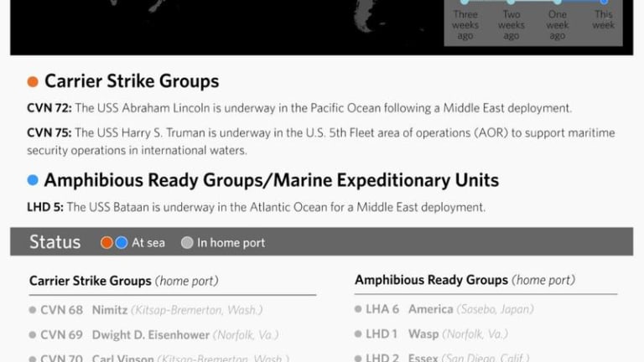Image resolution: width=644 pixels, height=362 pixels.
Task: Click the gray status dot next to LHD 1
Action: (x=358, y=334)
